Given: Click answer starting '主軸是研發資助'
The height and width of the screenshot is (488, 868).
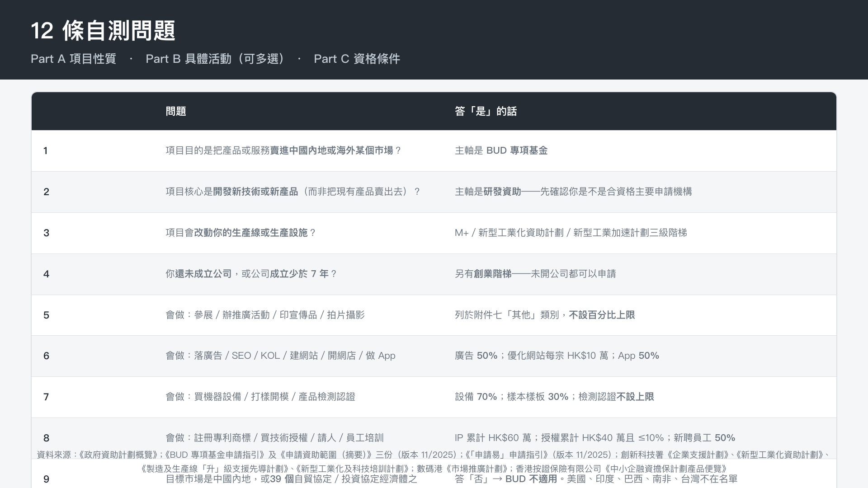Looking at the screenshot, I should pos(573,192).
